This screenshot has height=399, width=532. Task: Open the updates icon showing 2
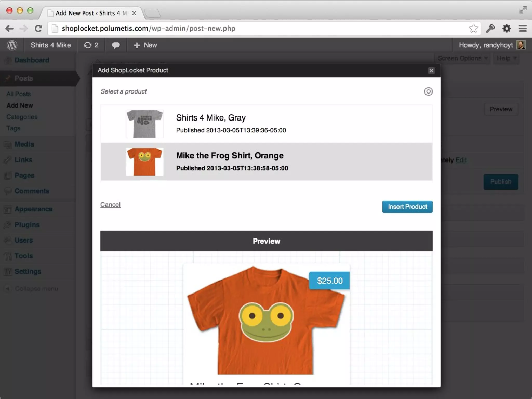(x=91, y=45)
